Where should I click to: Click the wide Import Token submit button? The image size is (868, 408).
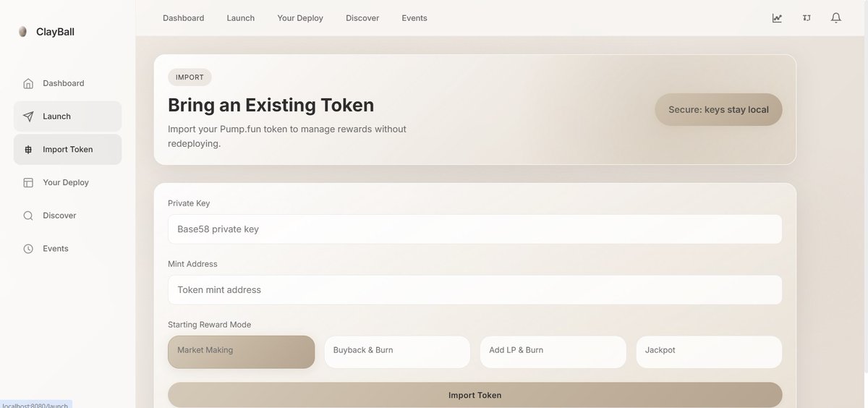(x=475, y=395)
